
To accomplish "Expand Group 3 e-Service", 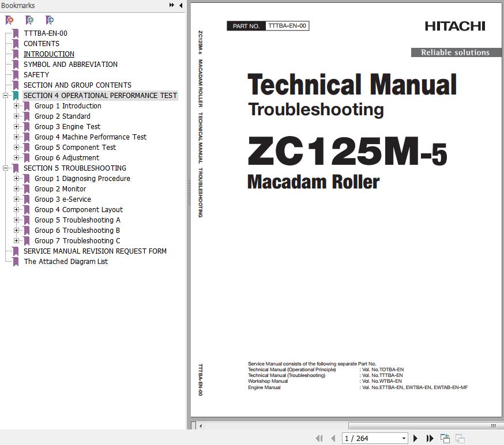I will [x=16, y=199].
